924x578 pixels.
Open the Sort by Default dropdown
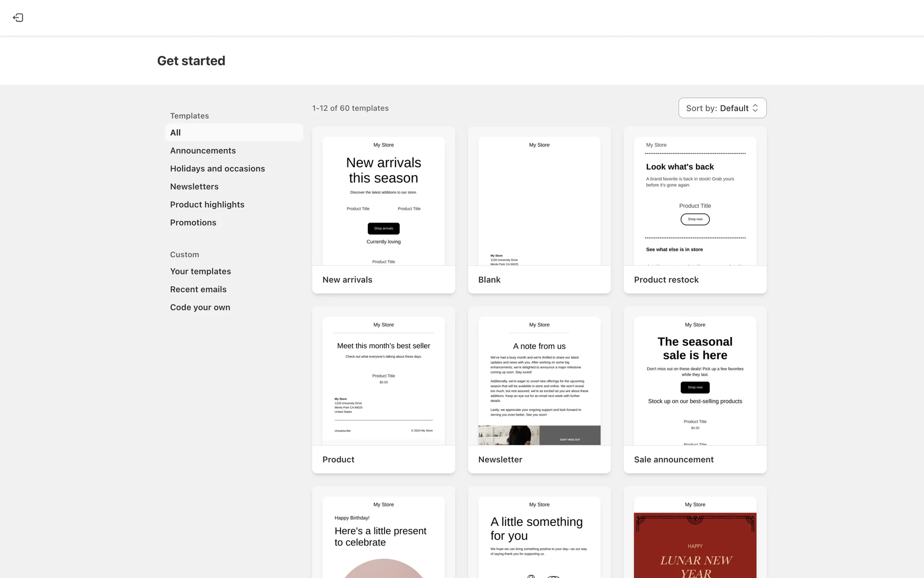722,108
